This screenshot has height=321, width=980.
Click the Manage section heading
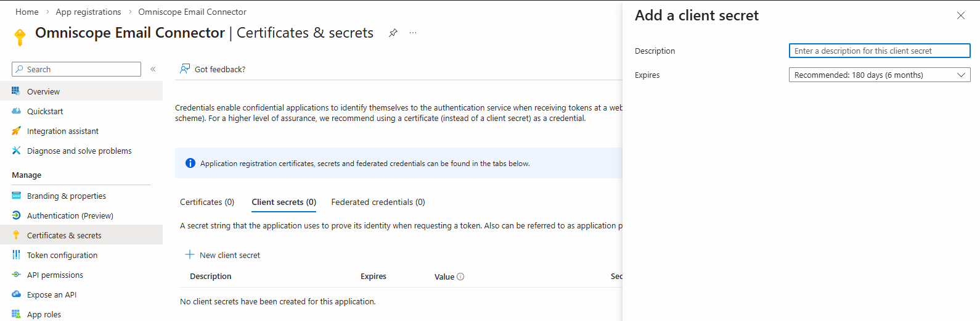click(27, 175)
